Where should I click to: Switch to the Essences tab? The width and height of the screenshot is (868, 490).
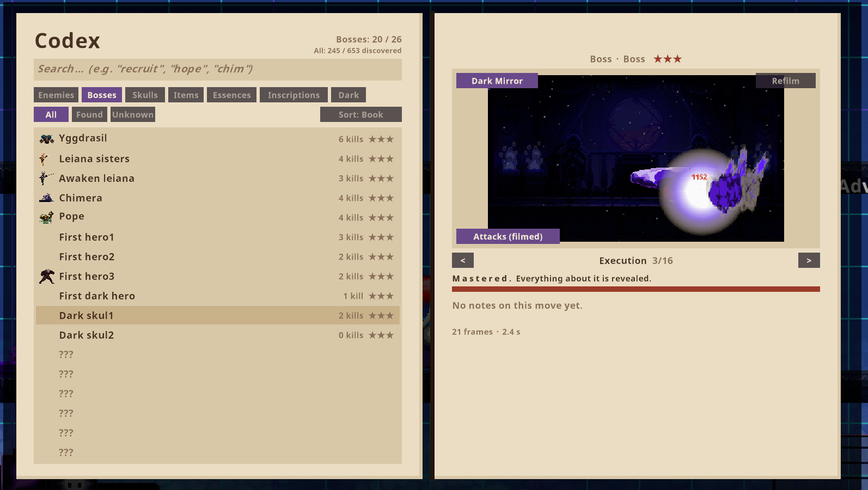231,95
